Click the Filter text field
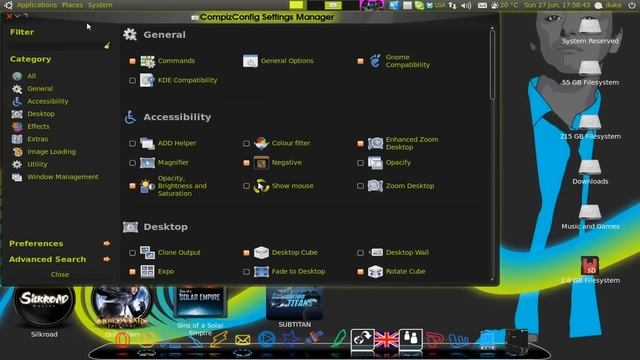 [56, 46]
